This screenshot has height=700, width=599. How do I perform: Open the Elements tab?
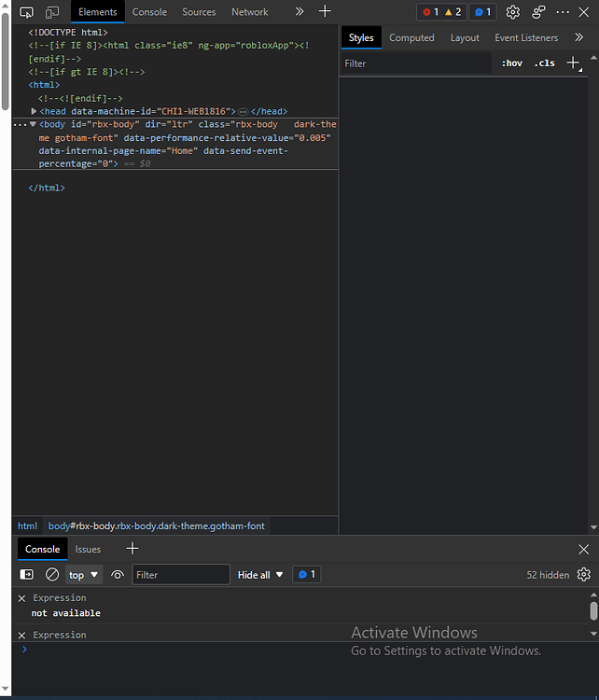[98, 12]
